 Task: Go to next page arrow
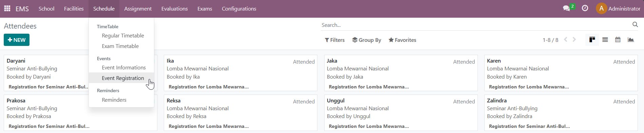(574, 39)
